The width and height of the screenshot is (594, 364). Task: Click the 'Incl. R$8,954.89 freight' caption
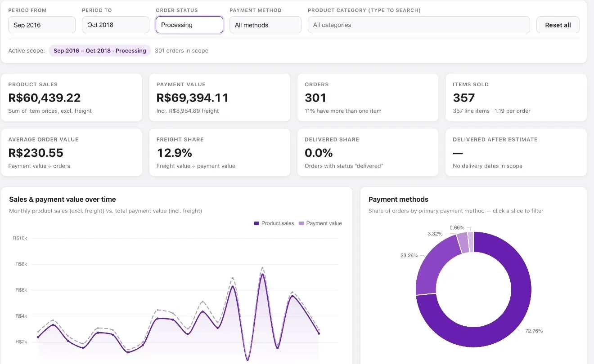click(x=188, y=111)
